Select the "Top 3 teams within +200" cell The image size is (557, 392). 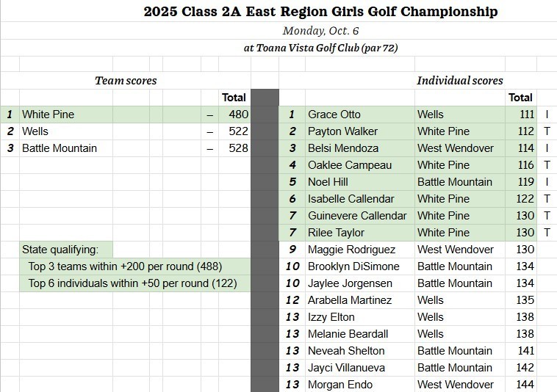pos(125,266)
